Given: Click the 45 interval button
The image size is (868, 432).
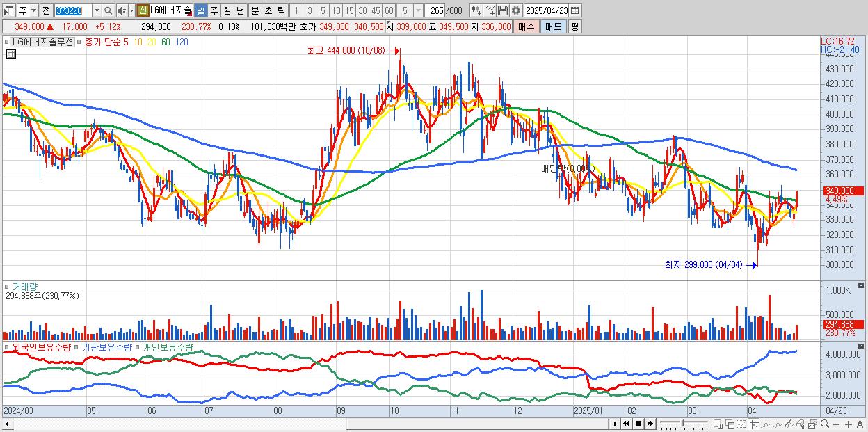Looking at the screenshot, I should (376, 10).
